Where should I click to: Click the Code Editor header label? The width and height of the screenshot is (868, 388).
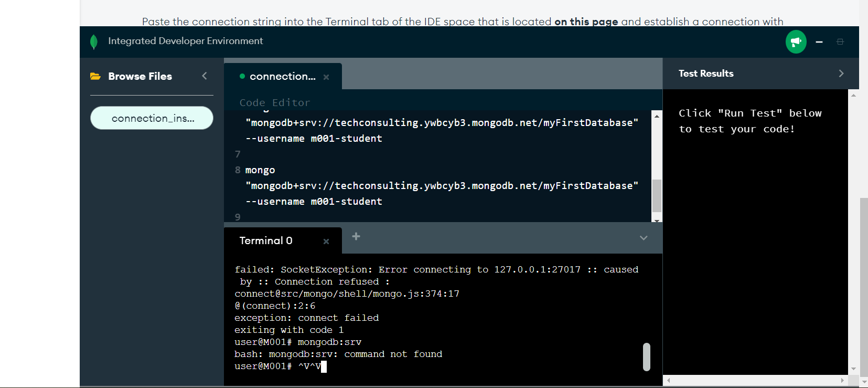(x=274, y=102)
